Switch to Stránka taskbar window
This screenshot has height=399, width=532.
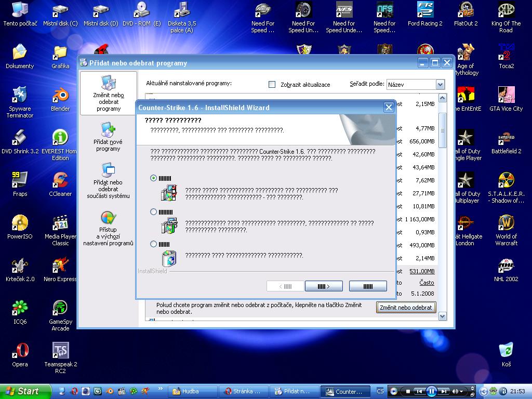tap(243, 391)
